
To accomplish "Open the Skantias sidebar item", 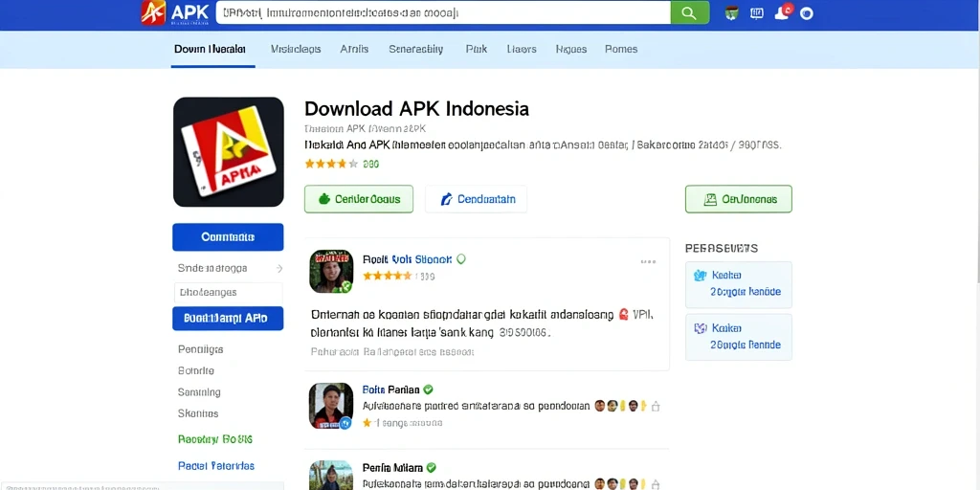I will (x=198, y=413).
